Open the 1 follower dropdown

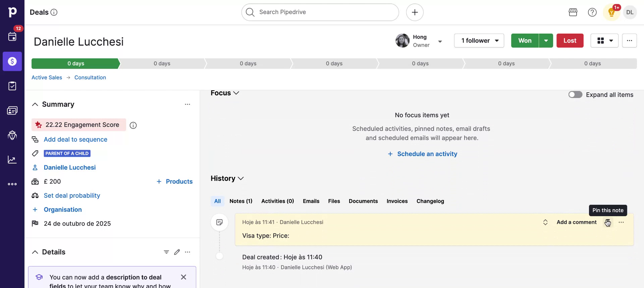pos(479,41)
